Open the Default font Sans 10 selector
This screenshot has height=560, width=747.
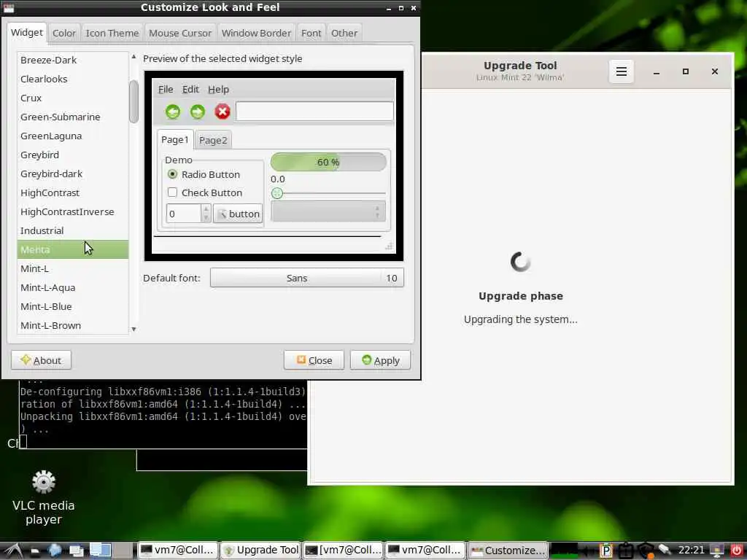point(307,278)
